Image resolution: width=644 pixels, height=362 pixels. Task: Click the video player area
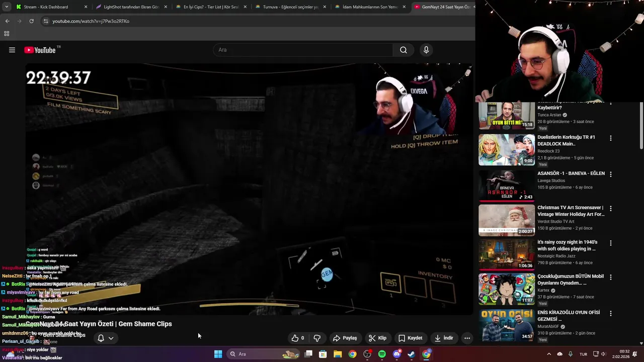tap(249, 189)
